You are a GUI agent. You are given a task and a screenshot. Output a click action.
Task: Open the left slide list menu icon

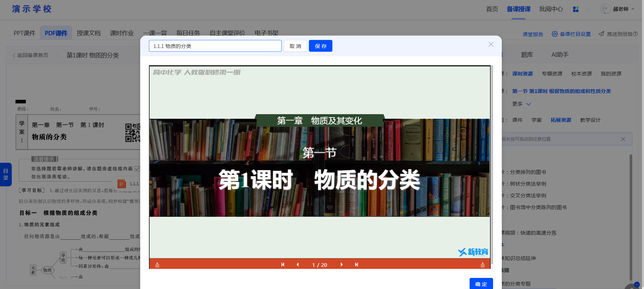pyautogui.click(x=157, y=265)
